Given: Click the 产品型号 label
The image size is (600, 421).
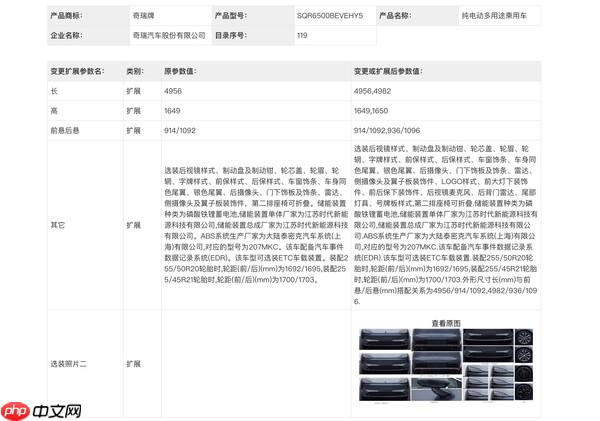Looking at the screenshot, I should [231, 16].
